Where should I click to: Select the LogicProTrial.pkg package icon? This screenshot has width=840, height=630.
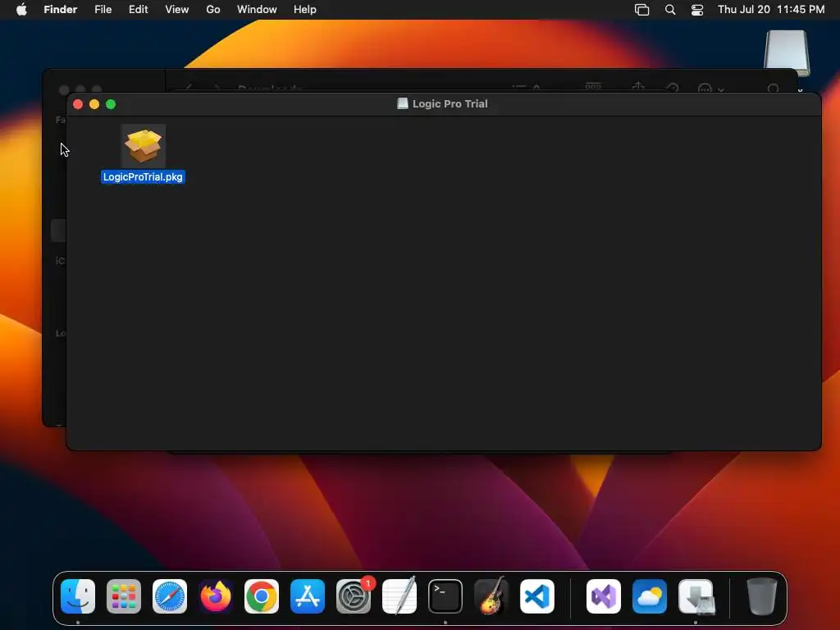click(143, 146)
